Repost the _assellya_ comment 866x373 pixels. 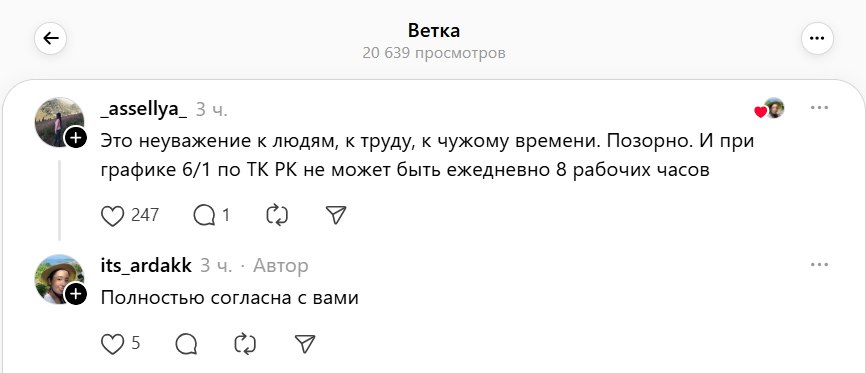tap(277, 215)
